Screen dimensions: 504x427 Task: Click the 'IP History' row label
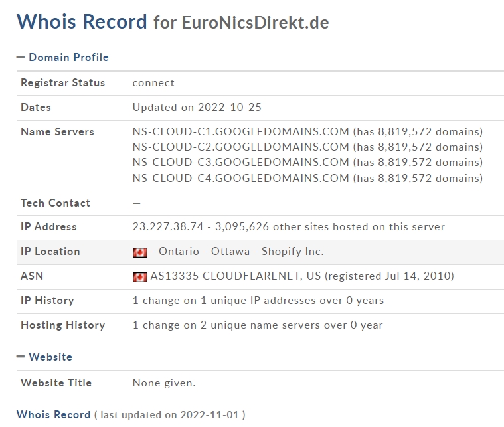(47, 301)
